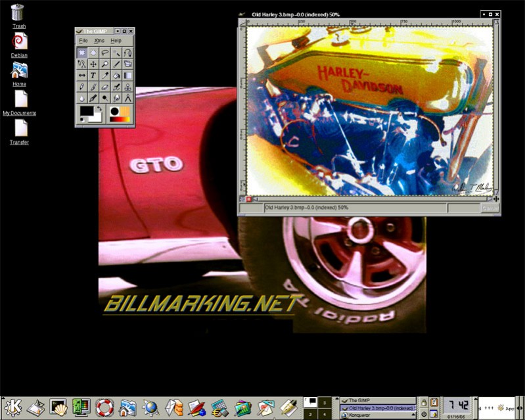This screenshot has width=525, height=420.
Task: Open the My Documents desktop icon
Action: [20, 101]
